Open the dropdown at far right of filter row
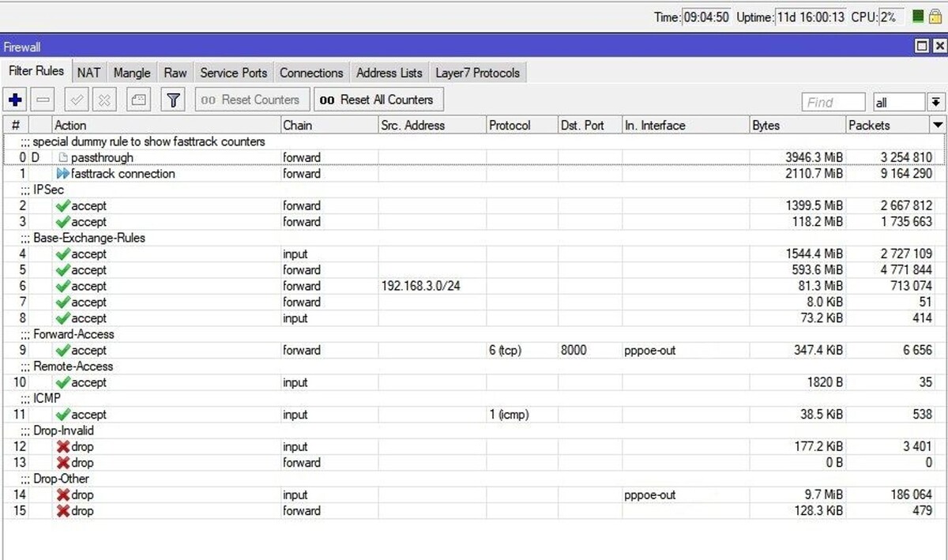948x560 pixels. [939, 101]
